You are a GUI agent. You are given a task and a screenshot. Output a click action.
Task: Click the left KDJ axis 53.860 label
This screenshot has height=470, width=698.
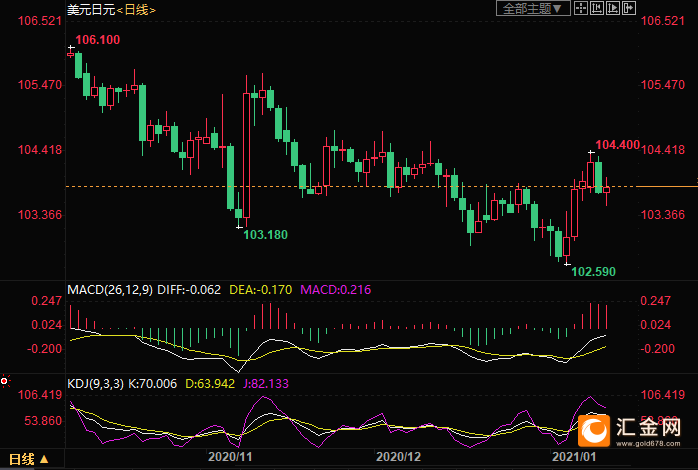tap(43, 421)
